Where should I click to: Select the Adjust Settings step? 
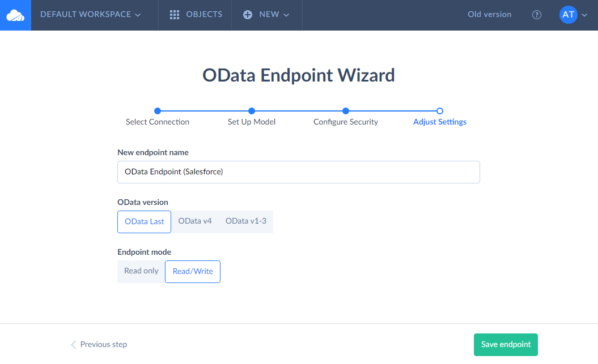click(x=440, y=122)
